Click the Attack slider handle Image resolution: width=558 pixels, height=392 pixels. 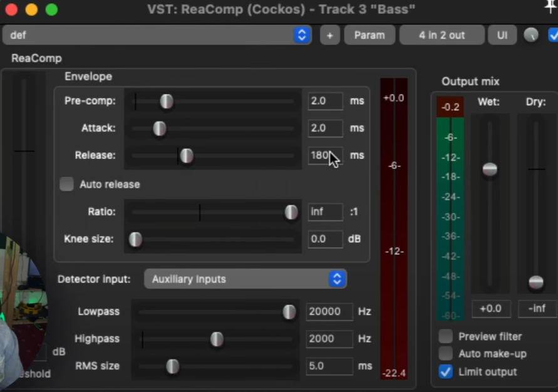(x=160, y=128)
